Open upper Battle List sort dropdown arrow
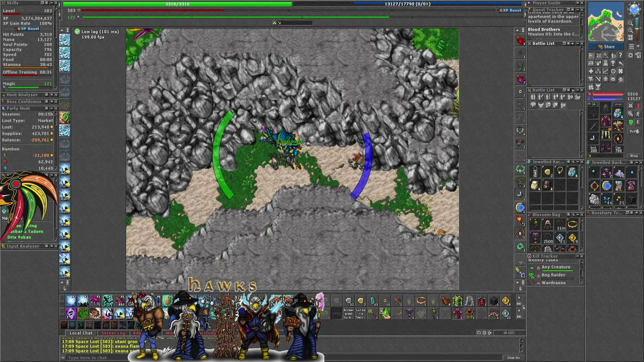Image resolution: width=644 pixels, height=362 pixels. pos(573,44)
